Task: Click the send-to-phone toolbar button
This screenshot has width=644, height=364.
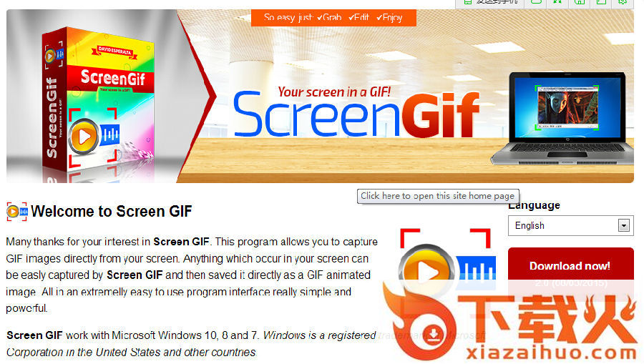Action: (x=489, y=2)
